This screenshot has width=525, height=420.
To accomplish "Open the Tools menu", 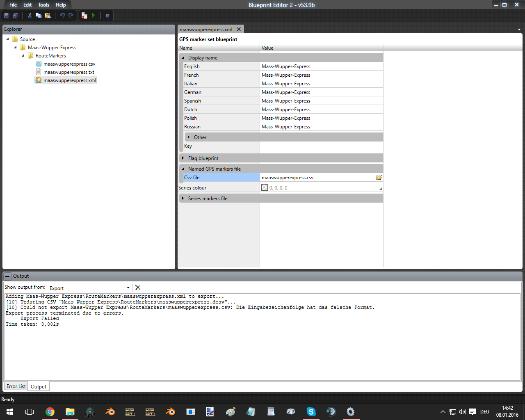I will (x=43, y=5).
